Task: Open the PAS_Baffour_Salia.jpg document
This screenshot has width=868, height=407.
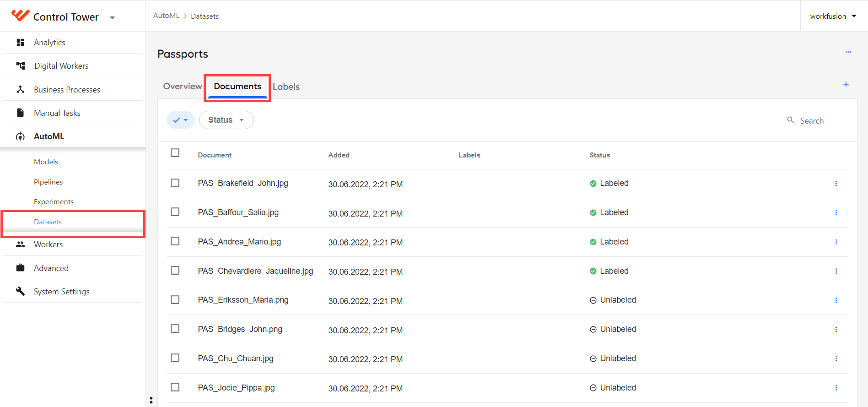Action: (x=238, y=212)
